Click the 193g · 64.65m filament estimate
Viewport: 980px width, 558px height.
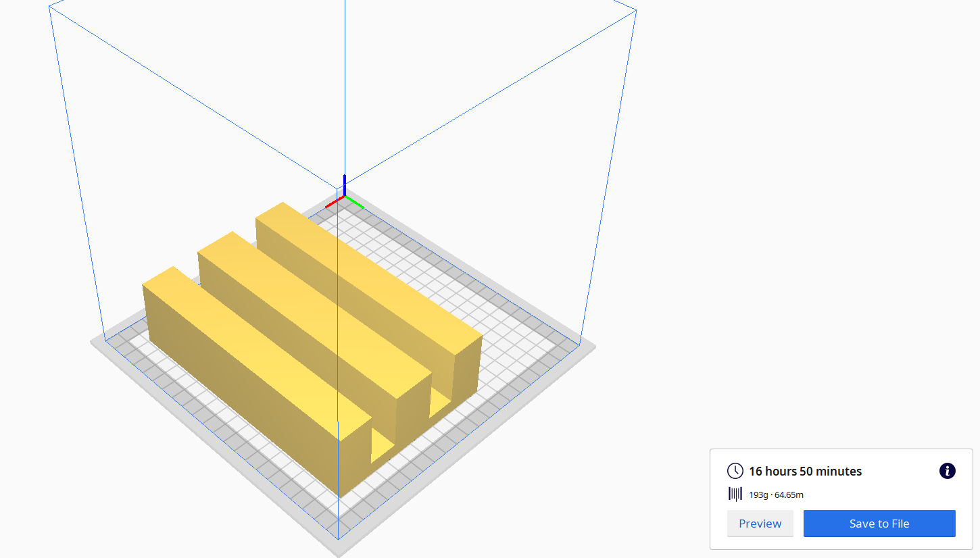(x=775, y=494)
